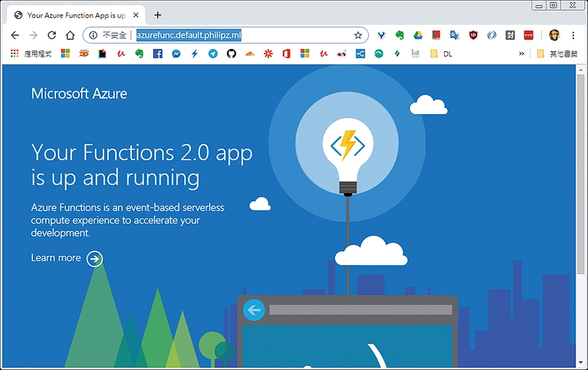Open the red Office bookmark
The image size is (588, 370).
pos(286,54)
